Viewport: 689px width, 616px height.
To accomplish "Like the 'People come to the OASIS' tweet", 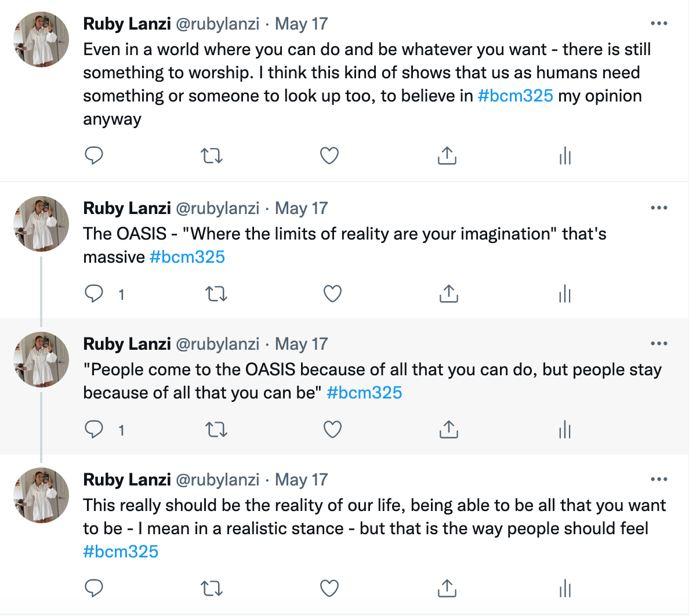I will click(x=332, y=430).
